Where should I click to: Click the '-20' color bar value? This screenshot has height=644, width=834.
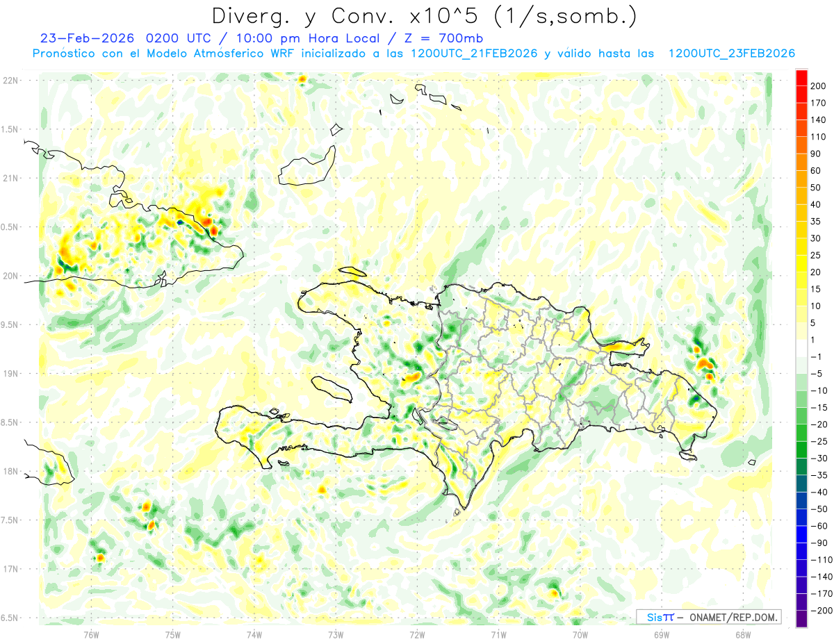tap(819, 424)
